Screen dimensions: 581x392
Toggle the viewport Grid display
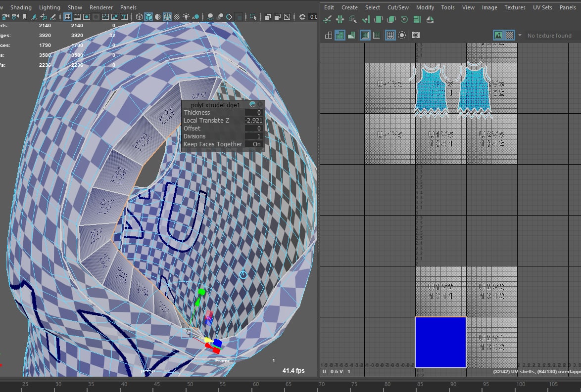pos(68,17)
